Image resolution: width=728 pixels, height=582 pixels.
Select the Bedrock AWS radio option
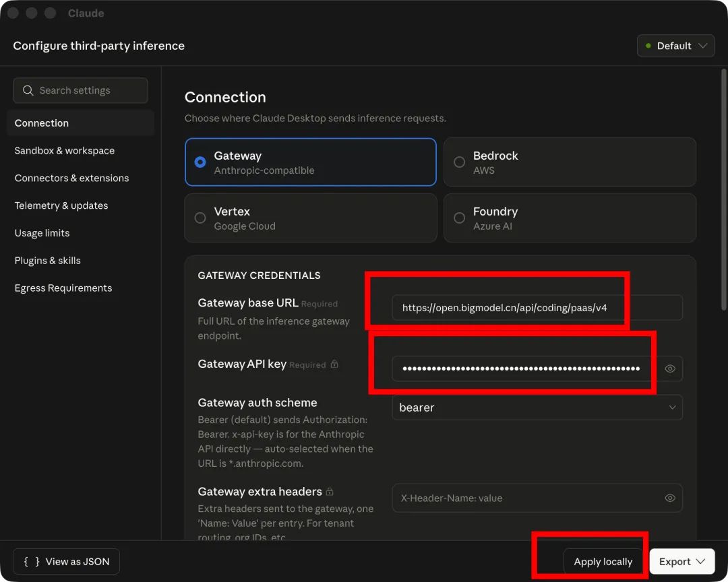(460, 162)
